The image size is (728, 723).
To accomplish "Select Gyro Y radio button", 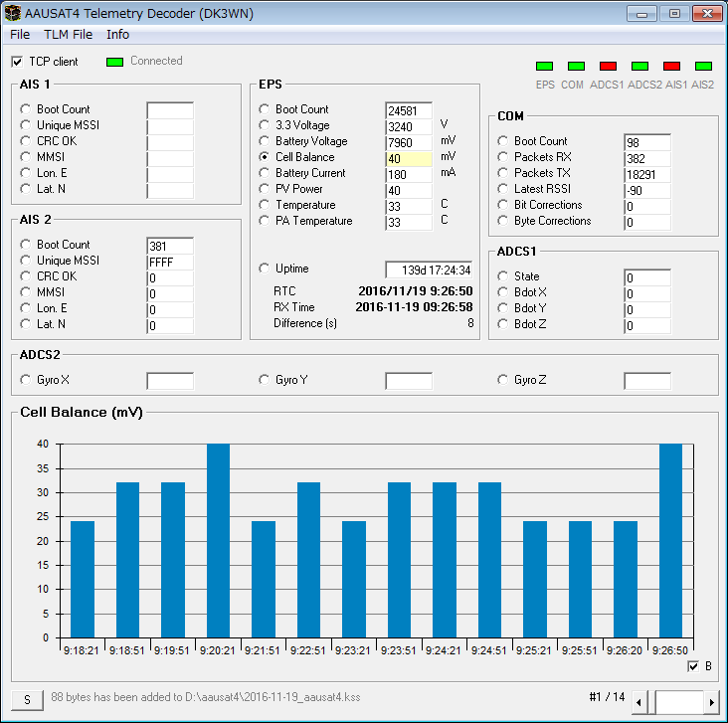I will pos(265,380).
